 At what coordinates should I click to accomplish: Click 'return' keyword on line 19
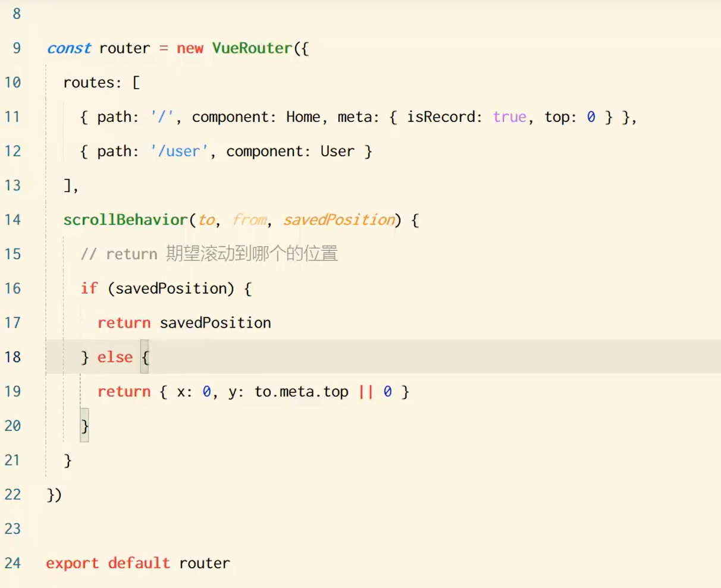[x=124, y=392]
